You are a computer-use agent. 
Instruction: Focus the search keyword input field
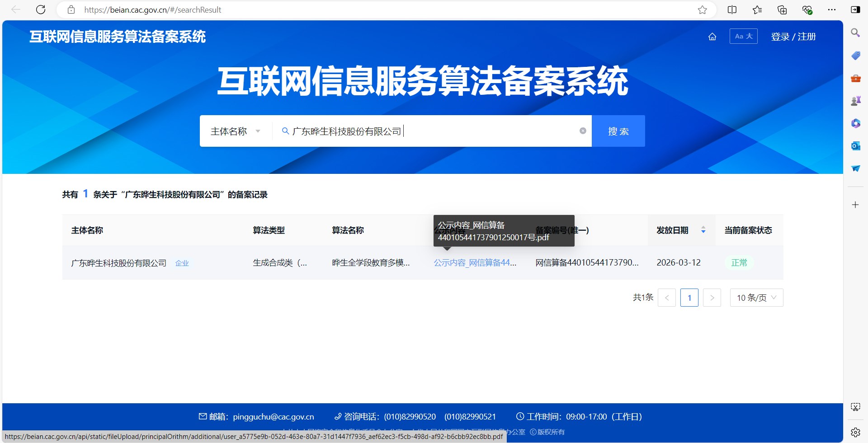(x=432, y=131)
